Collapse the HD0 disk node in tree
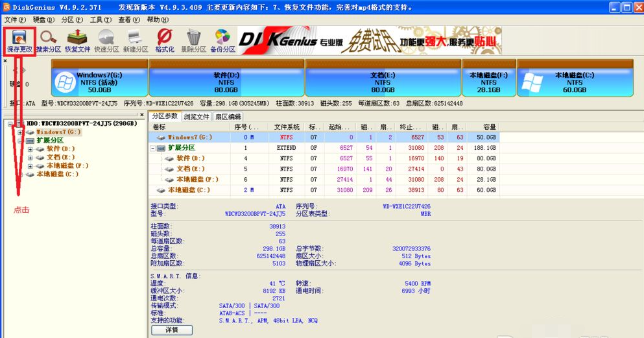 point(10,124)
